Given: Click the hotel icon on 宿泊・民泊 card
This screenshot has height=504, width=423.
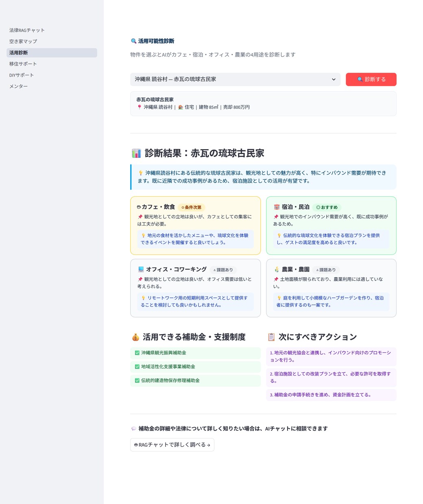Looking at the screenshot, I should 277,207.
